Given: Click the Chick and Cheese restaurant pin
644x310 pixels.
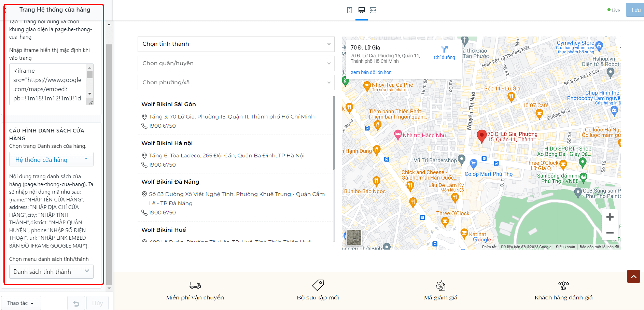Looking at the screenshot, I should [x=410, y=186].
